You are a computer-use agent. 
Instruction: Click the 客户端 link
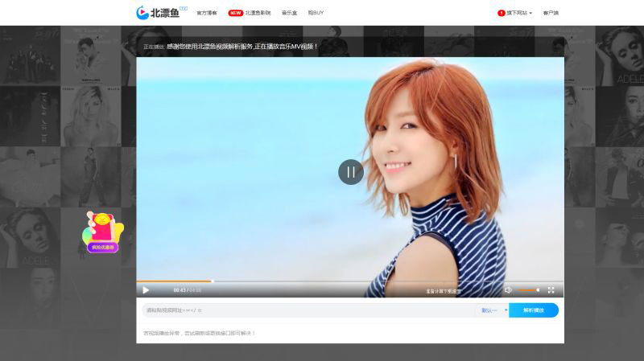(x=551, y=13)
